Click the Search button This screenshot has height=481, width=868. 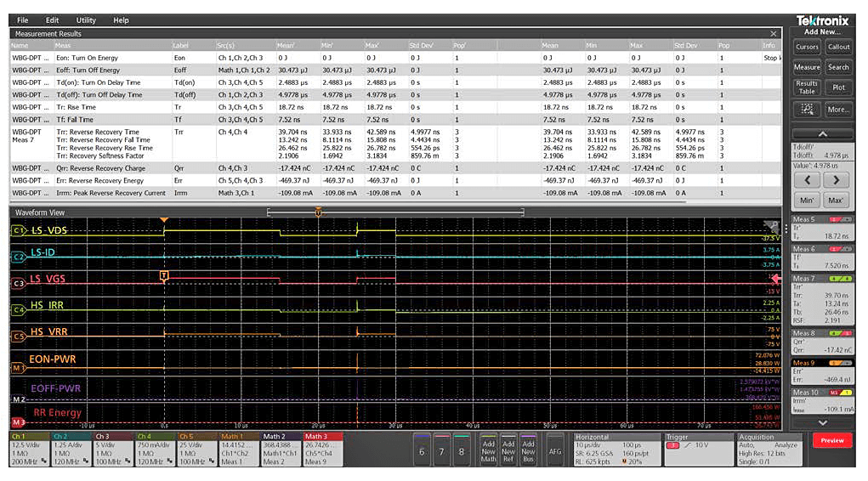(x=838, y=67)
